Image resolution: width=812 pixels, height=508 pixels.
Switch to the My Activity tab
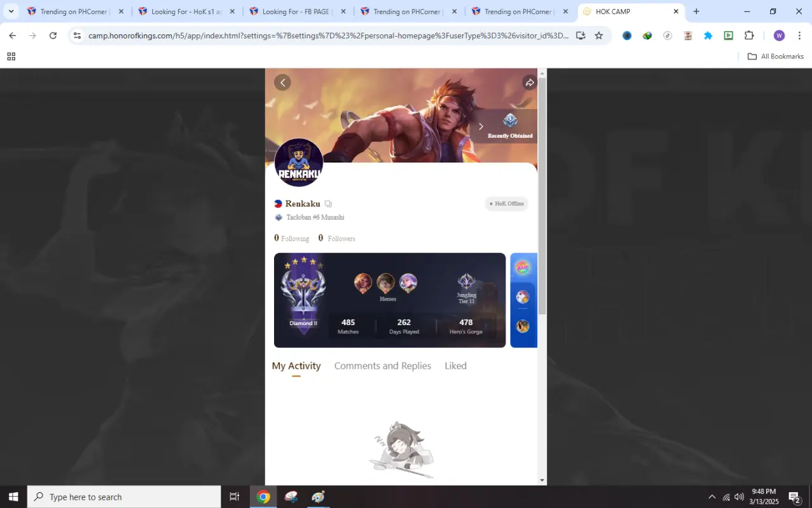point(296,366)
